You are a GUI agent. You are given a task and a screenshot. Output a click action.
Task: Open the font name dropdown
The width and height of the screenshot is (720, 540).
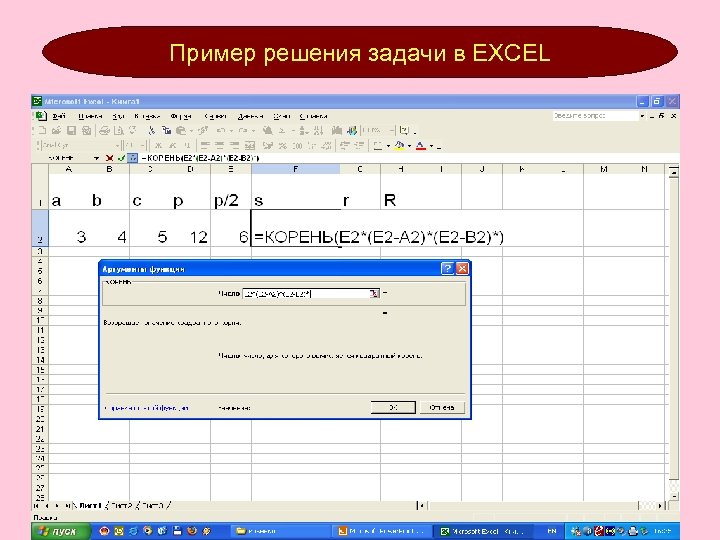click(x=118, y=146)
